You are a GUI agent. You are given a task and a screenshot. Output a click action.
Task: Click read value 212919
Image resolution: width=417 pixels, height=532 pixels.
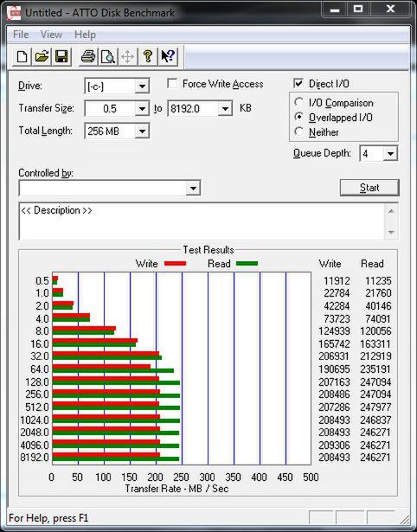(x=375, y=356)
